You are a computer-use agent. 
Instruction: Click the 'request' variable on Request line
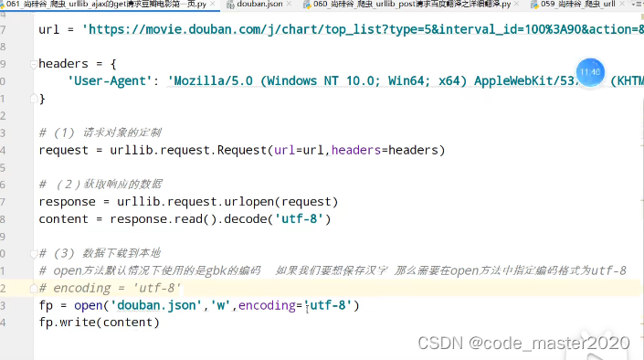coord(63,151)
